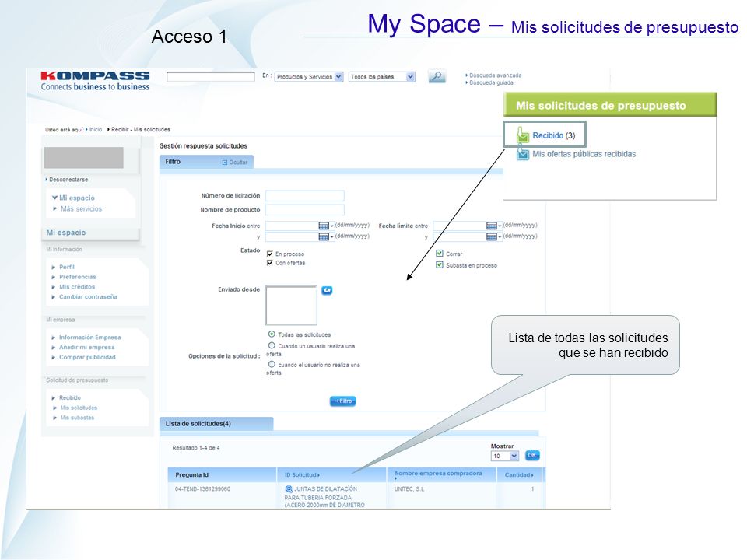
Task: Open calendar for first Fecha Inicio field
Action: tap(324, 226)
